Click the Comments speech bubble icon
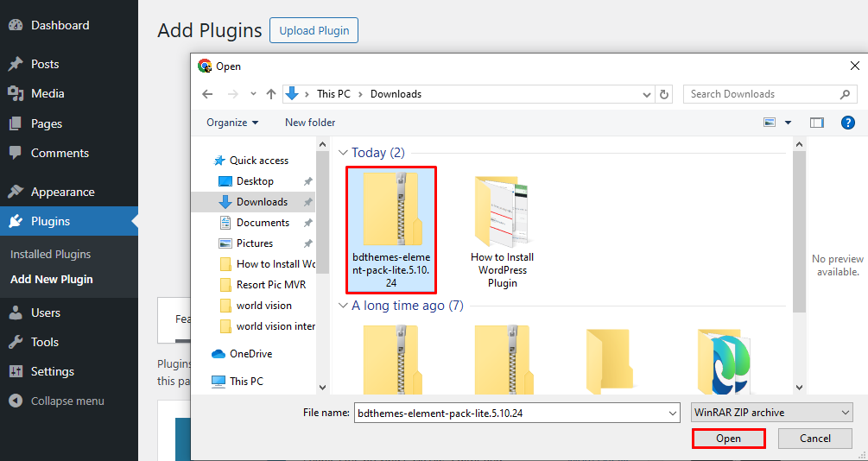The height and width of the screenshot is (461, 868). tap(16, 154)
